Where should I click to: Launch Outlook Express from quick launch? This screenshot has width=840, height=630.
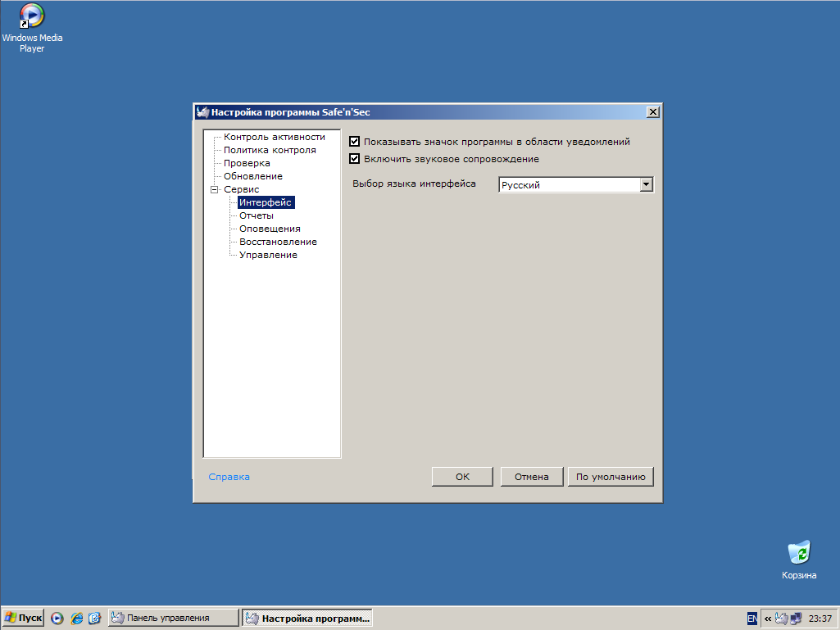[x=95, y=619]
